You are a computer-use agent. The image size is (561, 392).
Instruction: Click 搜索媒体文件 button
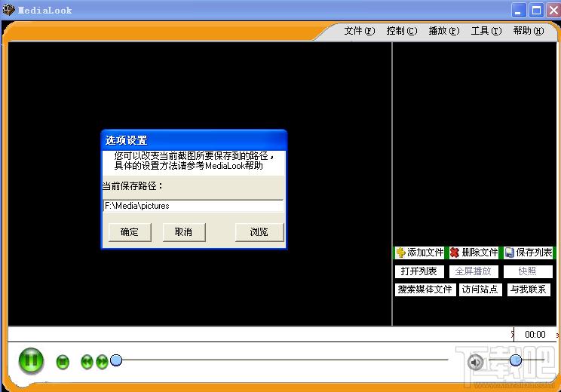coord(425,289)
